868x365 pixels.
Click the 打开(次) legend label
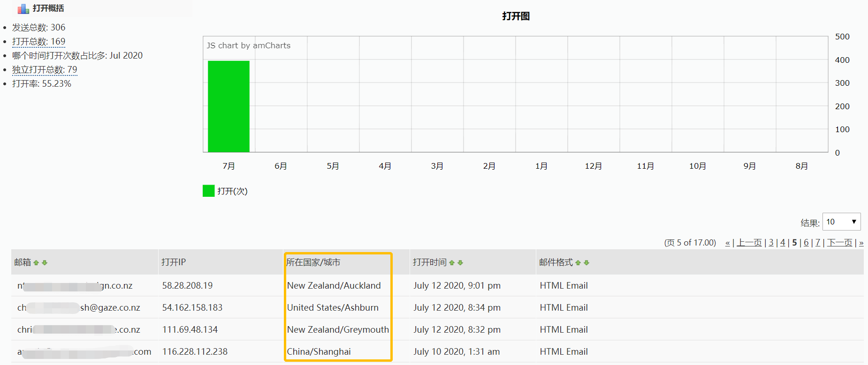[232, 191]
